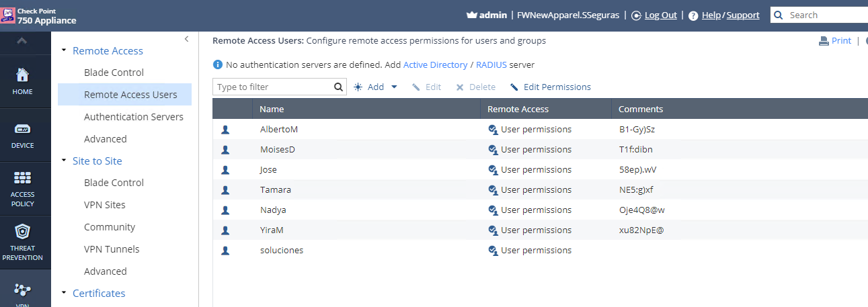
Task: Open the Add dropdown arrow
Action: pos(395,87)
